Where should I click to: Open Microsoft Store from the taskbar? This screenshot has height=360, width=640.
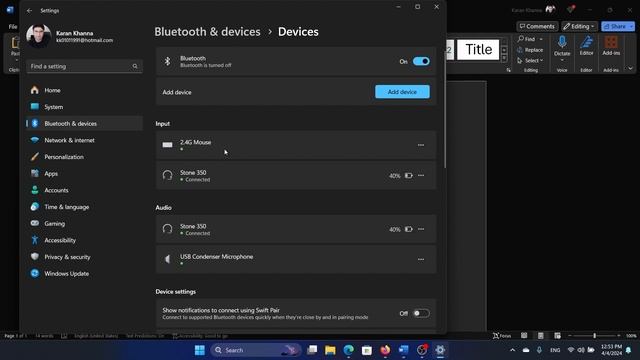pos(367,350)
